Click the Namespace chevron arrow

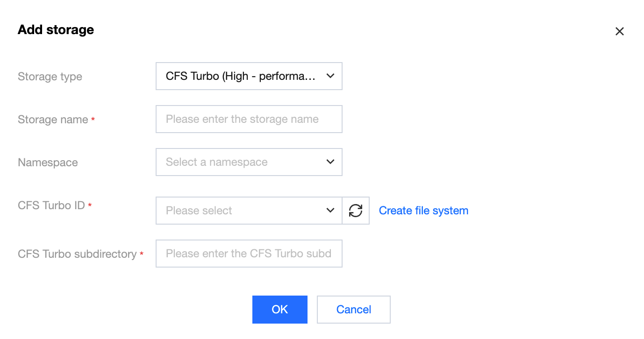(330, 162)
